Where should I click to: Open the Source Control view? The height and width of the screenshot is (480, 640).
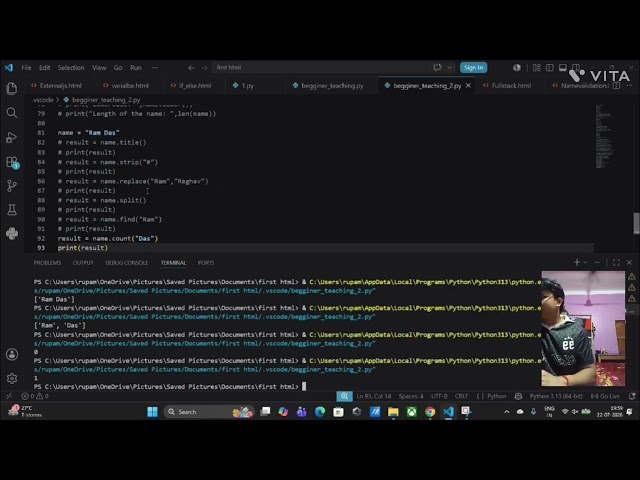[12, 186]
